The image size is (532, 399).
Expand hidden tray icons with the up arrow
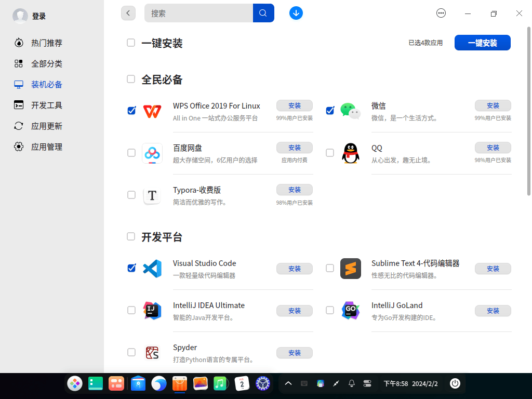[288, 383]
